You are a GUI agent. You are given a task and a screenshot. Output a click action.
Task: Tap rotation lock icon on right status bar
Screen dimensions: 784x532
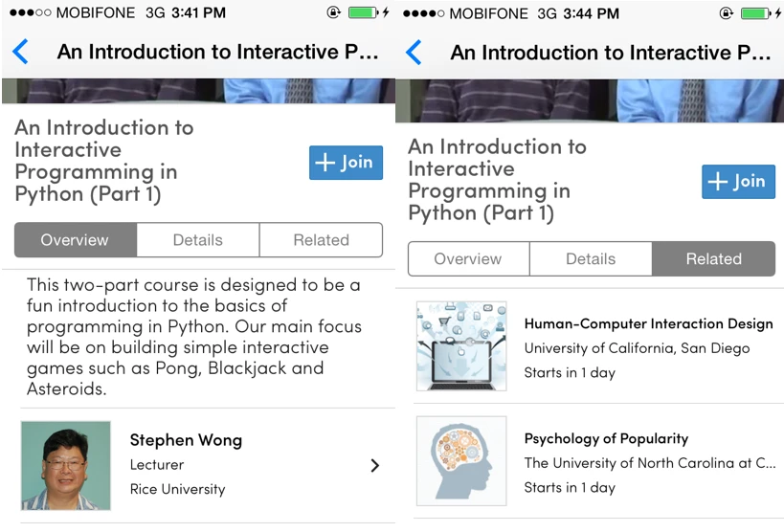[728, 13]
